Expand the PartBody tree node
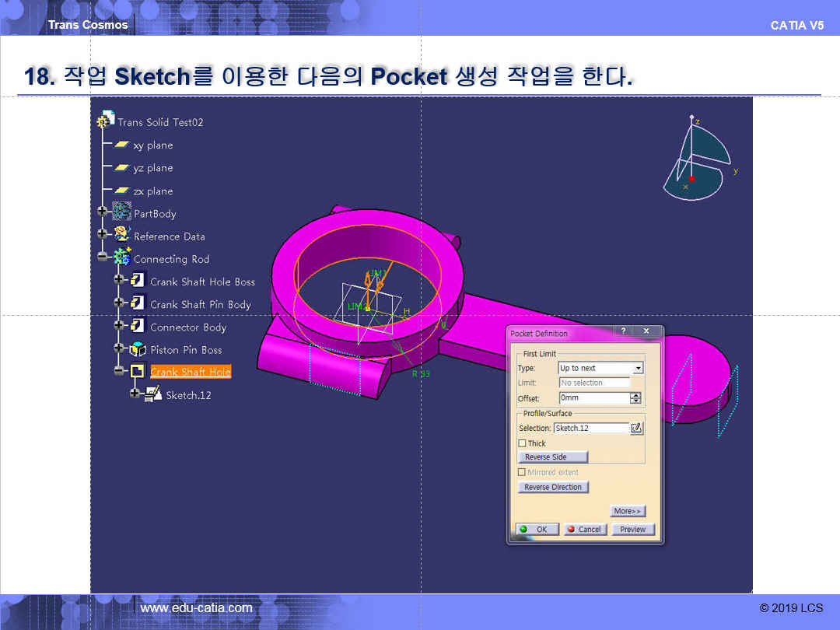 coord(103,213)
